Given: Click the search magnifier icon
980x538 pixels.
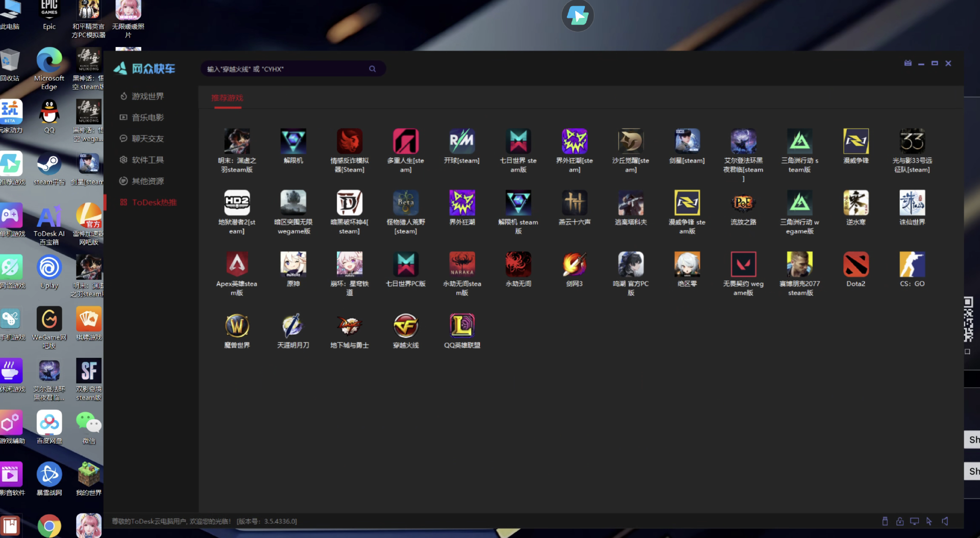Looking at the screenshot, I should [372, 69].
